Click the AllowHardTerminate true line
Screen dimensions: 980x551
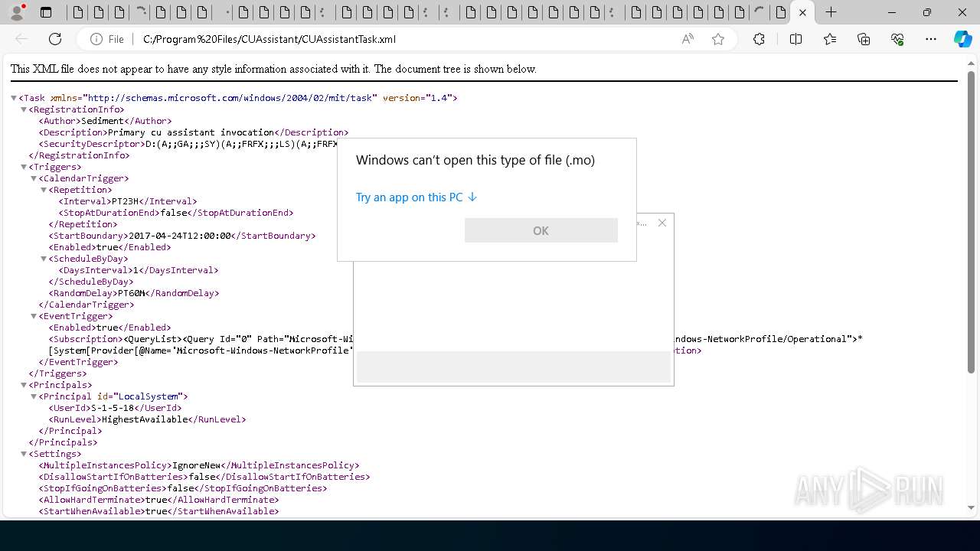click(x=158, y=500)
